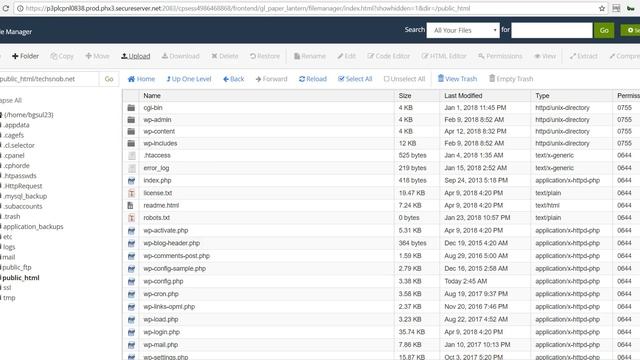Click the wp-comments-post.php file name

(x=176, y=256)
